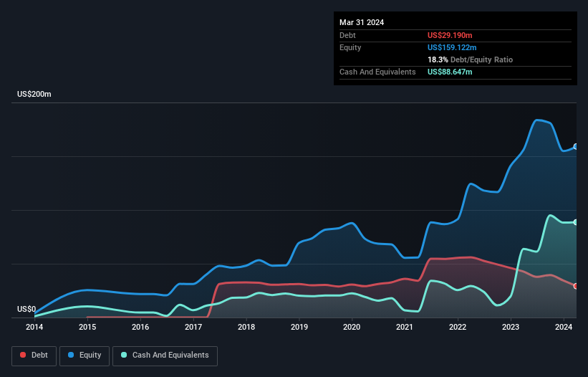Viewport: 588px width, 377px height.
Task: Click the 2016 x-axis label
Action: point(140,327)
